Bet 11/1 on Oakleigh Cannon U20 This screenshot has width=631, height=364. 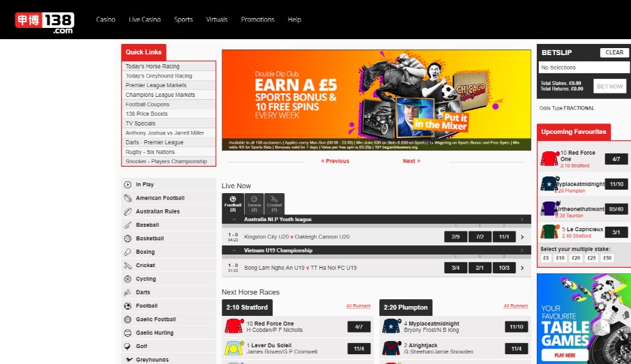(504, 237)
